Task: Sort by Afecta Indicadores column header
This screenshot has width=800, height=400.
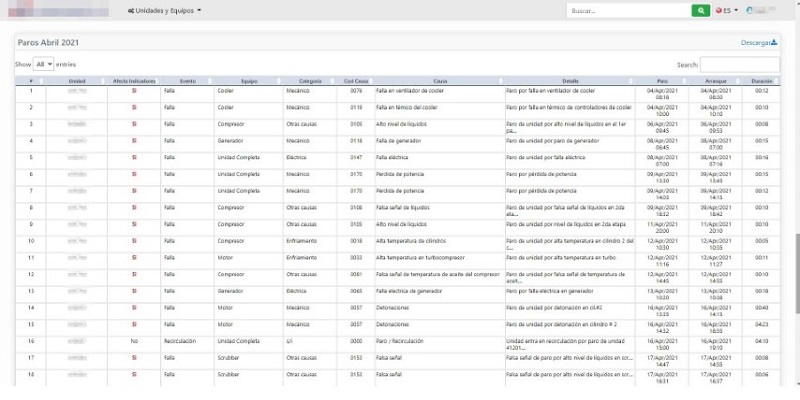Action: [x=134, y=80]
